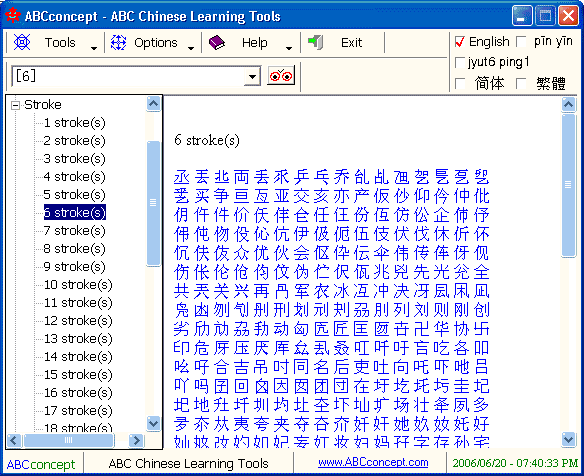Image resolution: width=584 pixels, height=476 pixels.
Task: Open the Help dropdown arrow
Action: (289, 48)
